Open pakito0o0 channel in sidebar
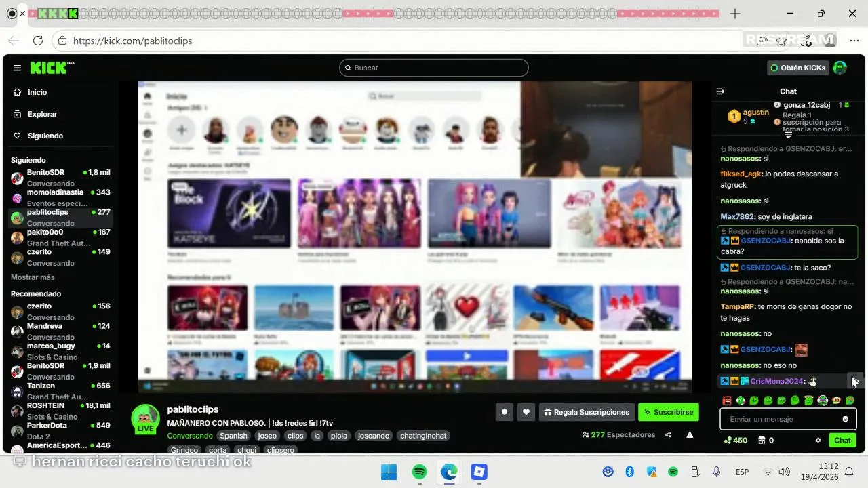The width and height of the screenshot is (868, 488). pos(60,237)
